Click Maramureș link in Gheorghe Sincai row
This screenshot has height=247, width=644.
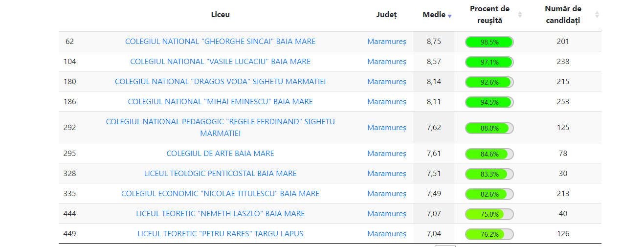(x=386, y=42)
